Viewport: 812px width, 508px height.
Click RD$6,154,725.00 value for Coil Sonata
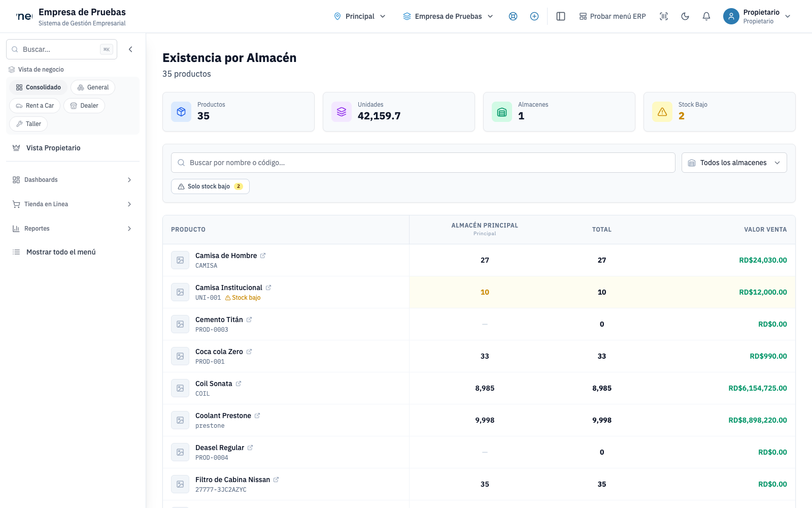[x=758, y=388]
